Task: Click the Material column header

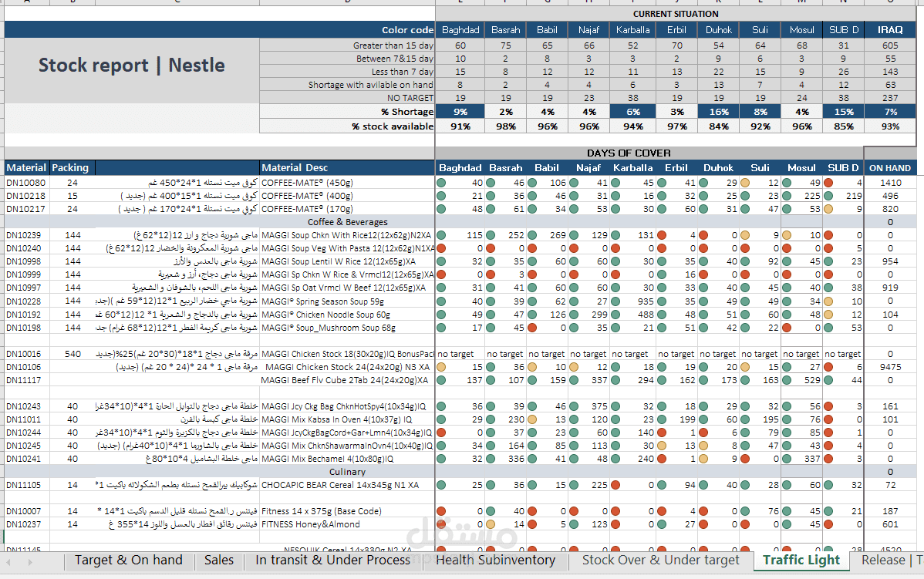Action: tap(26, 168)
